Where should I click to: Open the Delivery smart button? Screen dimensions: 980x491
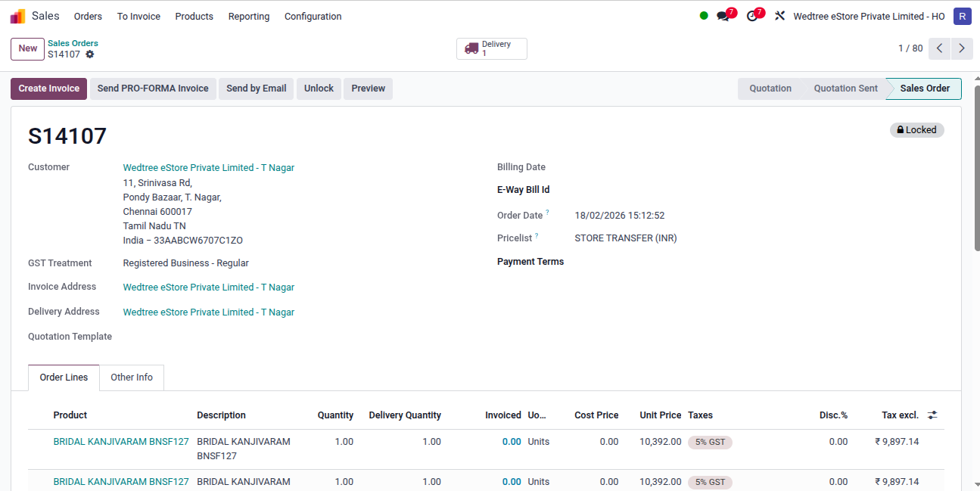(x=492, y=48)
